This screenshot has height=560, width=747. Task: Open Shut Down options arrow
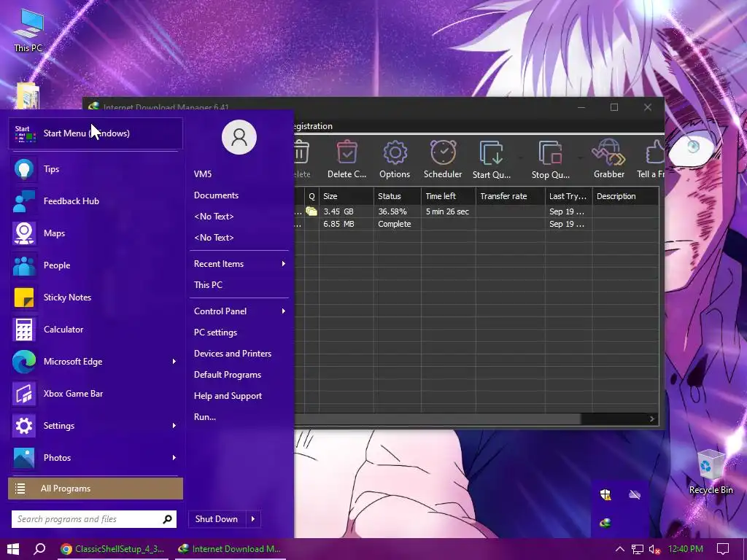(253, 519)
